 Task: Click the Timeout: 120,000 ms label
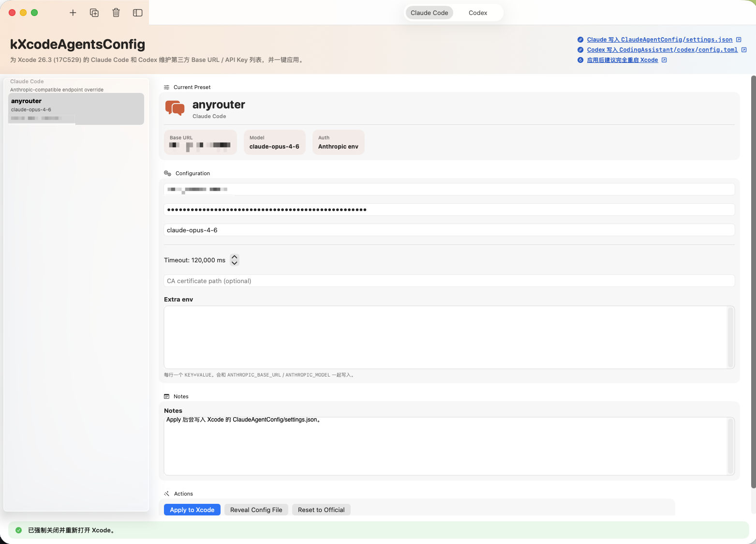point(194,260)
